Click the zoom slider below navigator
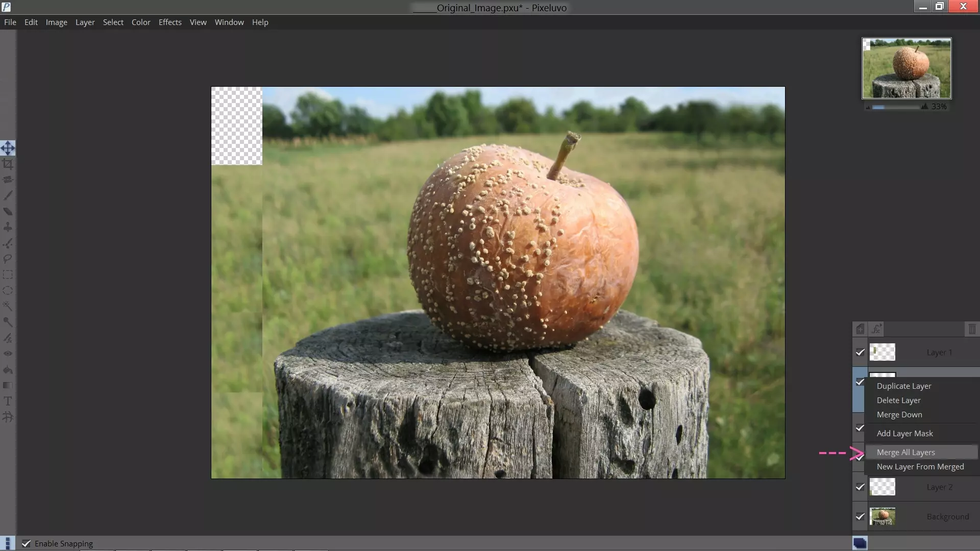 [896, 107]
